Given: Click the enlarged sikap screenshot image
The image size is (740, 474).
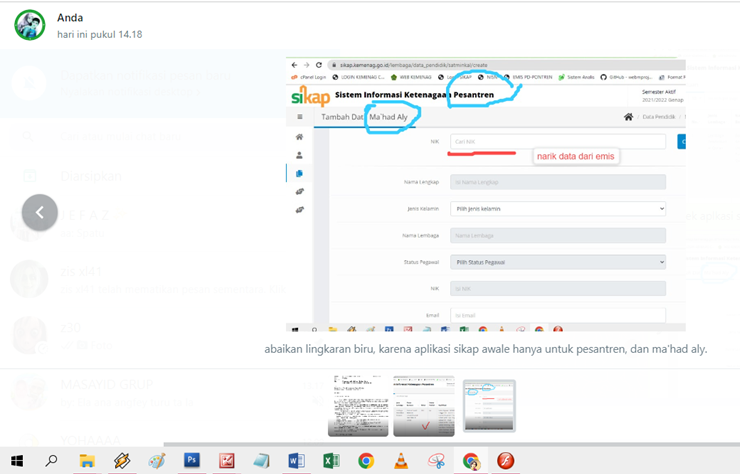Looking at the screenshot, I should pyautogui.click(x=486, y=195).
